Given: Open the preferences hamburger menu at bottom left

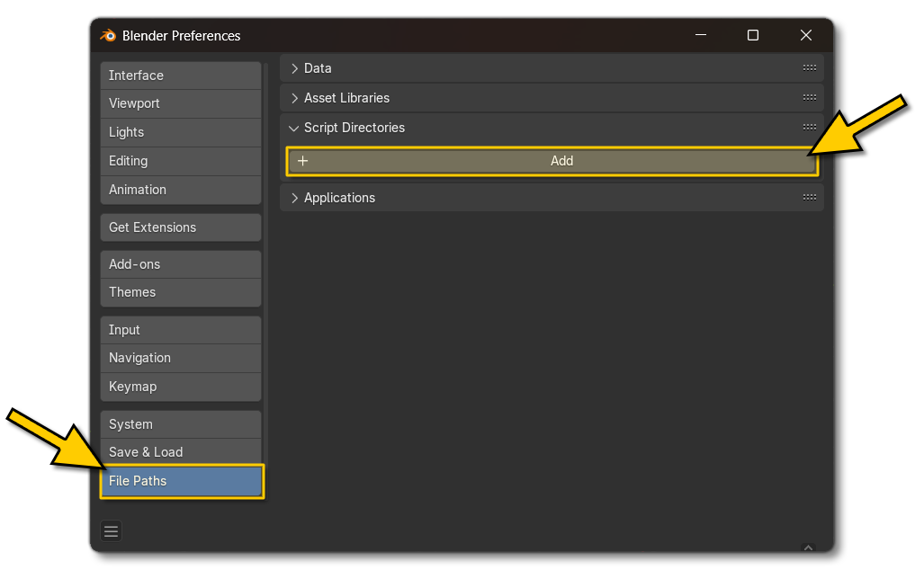Looking at the screenshot, I should coord(111,530).
